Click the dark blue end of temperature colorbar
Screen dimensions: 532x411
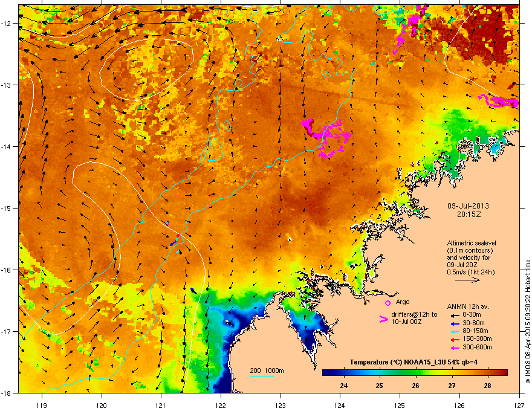pos(326,373)
